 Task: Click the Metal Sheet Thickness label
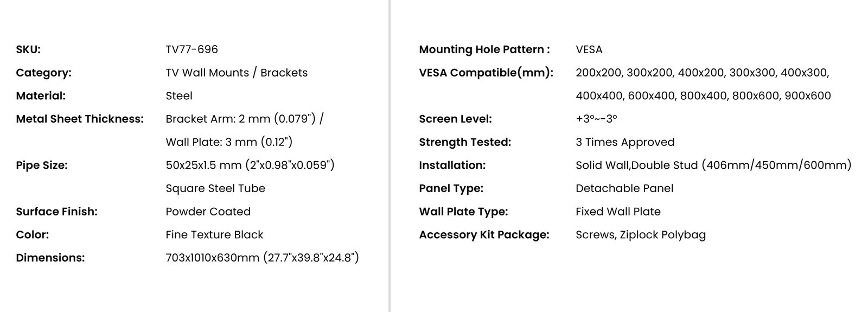pyautogui.click(x=80, y=119)
